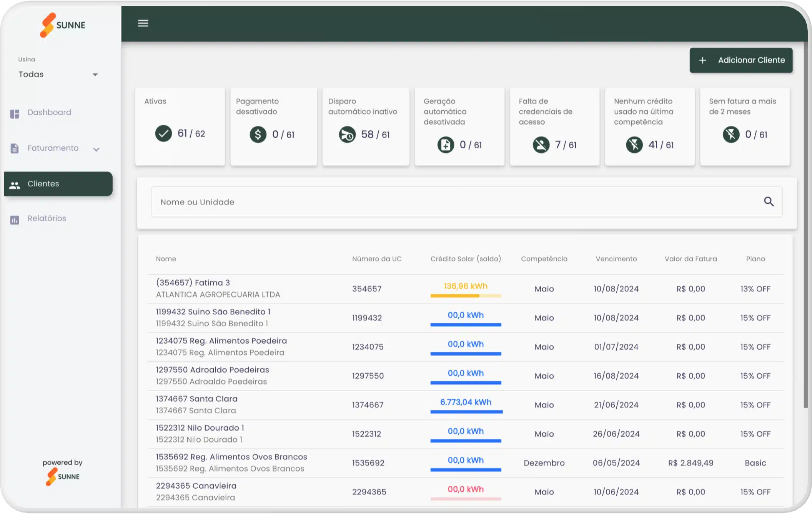This screenshot has width=812, height=514.
Task: Click the Sem fatura icon
Action: pos(731,135)
